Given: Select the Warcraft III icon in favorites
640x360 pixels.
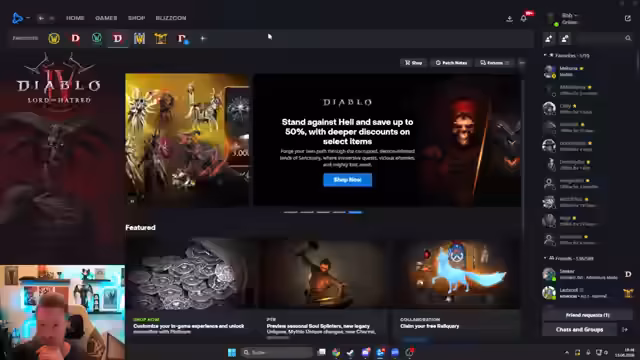Looking at the screenshot, I should point(139,38).
